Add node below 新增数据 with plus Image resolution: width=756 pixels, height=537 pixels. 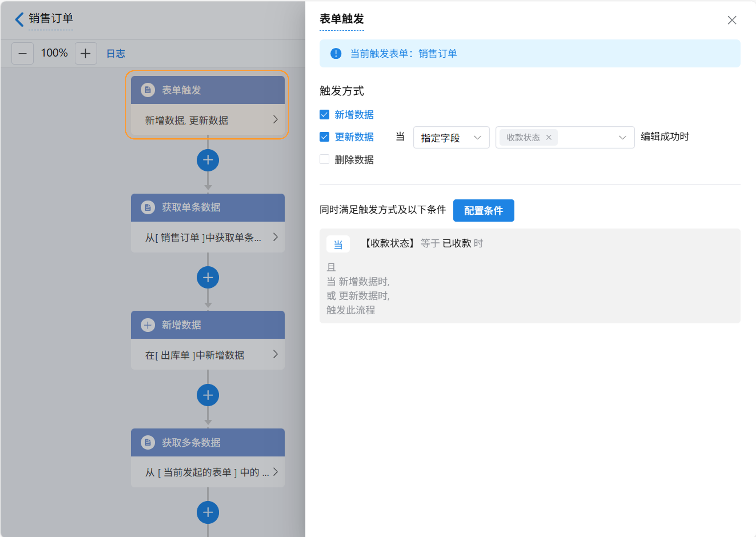pos(207,395)
